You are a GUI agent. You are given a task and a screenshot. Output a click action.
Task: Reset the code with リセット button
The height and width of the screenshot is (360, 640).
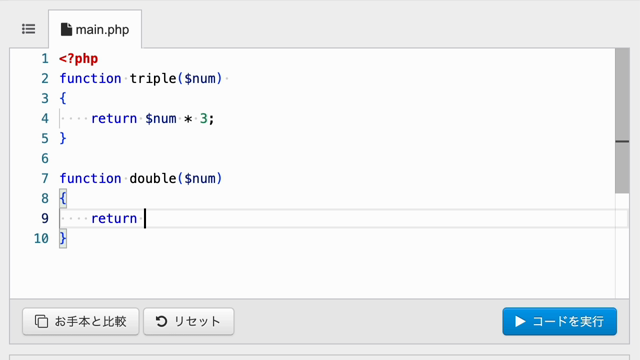click(x=189, y=322)
